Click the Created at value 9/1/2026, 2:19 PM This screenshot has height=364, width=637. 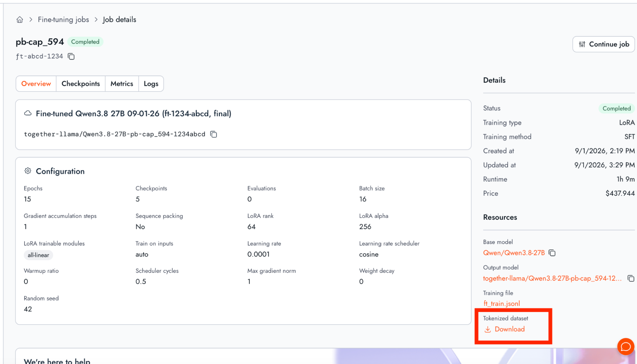tap(605, 151)
